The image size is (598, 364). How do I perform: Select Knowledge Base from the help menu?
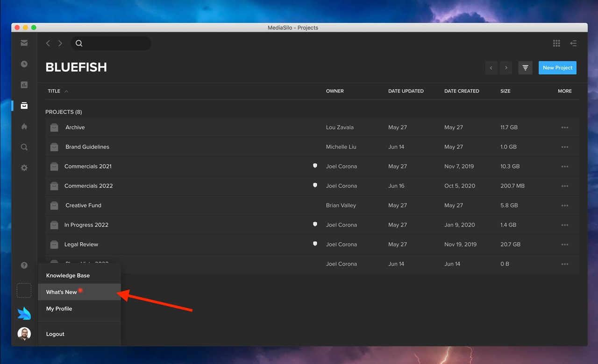tap(79, 275)
